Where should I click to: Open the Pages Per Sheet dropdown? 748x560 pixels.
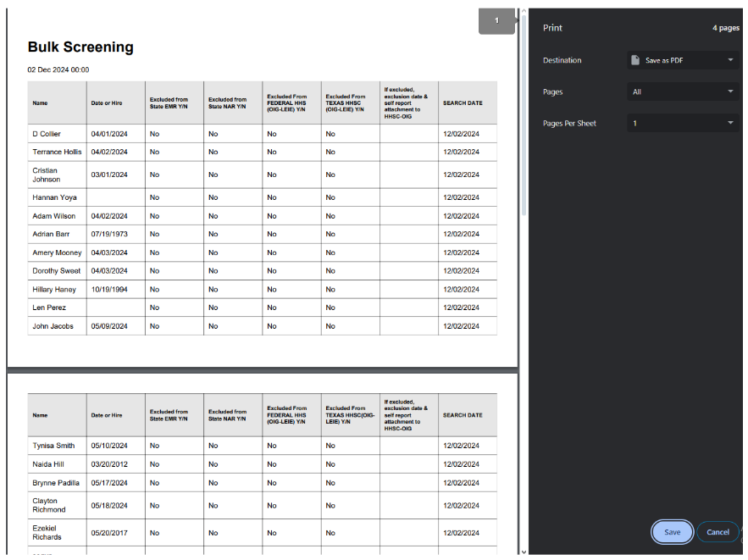coord(684,123)
